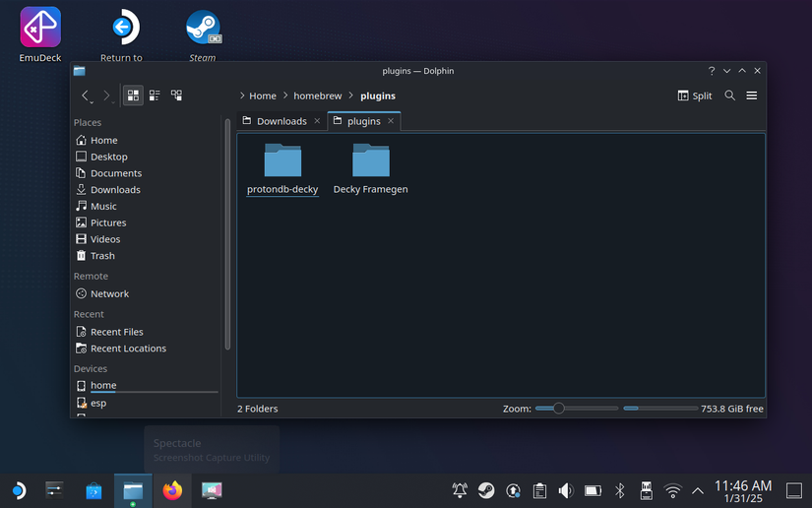Open the volume control in system tray
Viewport: 812px width, 508px height.
[566, 490]
